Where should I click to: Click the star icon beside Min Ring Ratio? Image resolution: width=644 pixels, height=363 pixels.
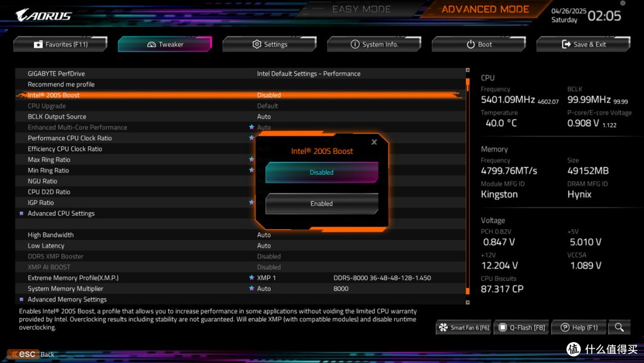[x=252, y=170]
